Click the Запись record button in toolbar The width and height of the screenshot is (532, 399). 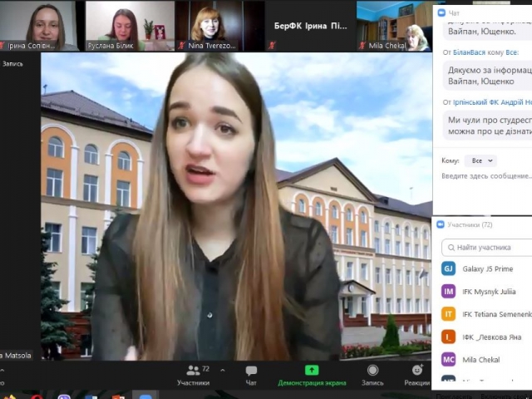click(x=372, y=375)
